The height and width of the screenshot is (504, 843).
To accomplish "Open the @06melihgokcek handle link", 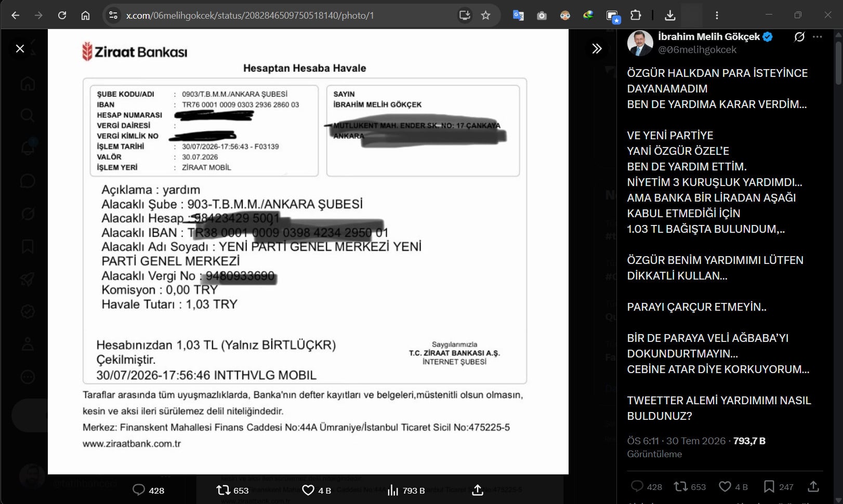I will [697, 50].
